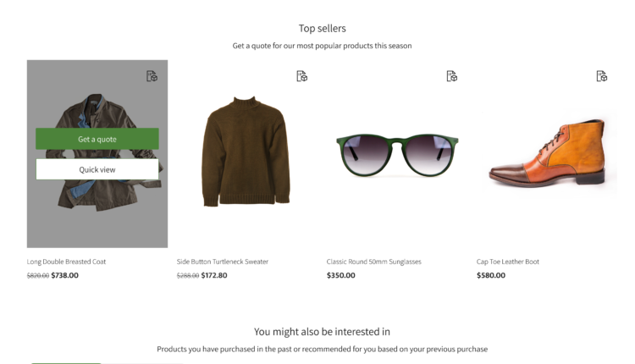Open the Cap Toe Leather Boot link
The image size is (635, 364).
[x=507, y=262]
